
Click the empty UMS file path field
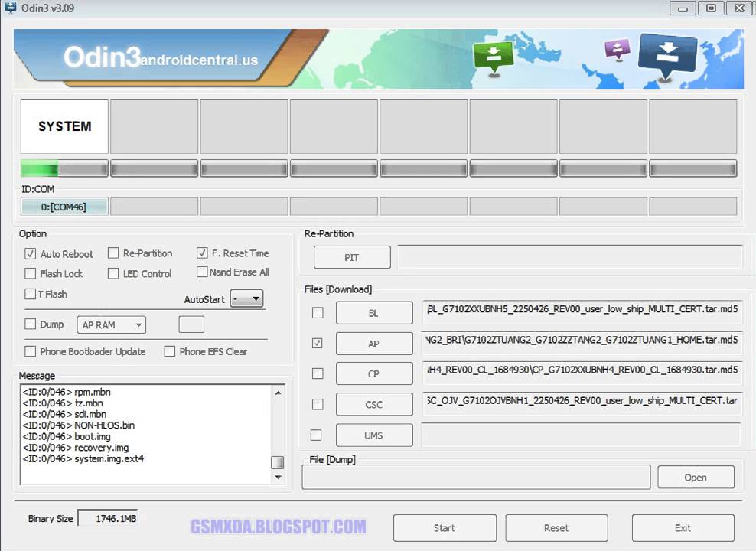pos(581,435)
